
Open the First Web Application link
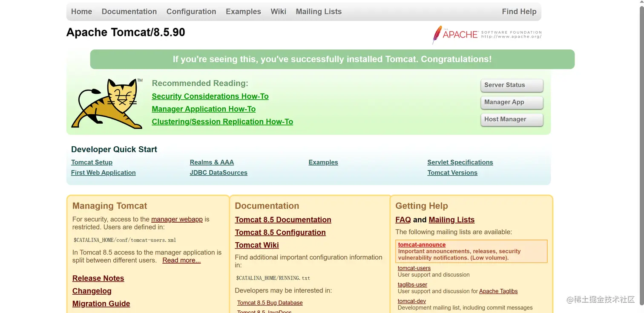(x=103, y=173)
